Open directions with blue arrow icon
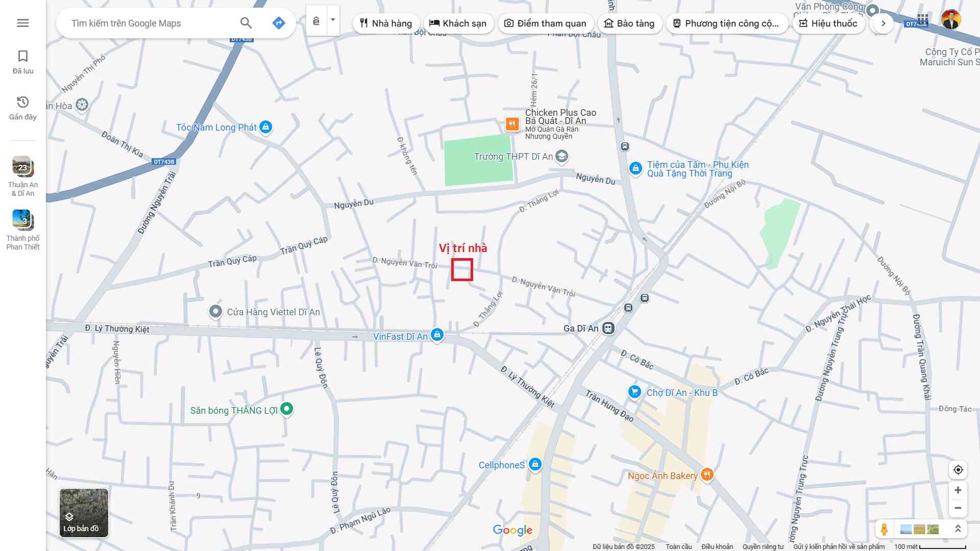The height and width of the screenshot is (551, 980). [x=279, y=23]
